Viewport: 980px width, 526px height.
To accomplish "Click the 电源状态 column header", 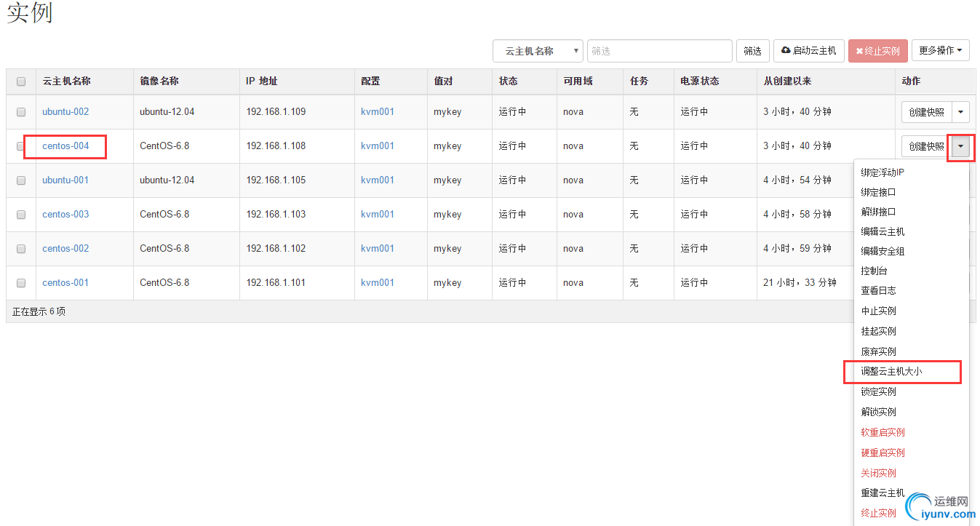I will pyautogui.click(x=700, y=81).
